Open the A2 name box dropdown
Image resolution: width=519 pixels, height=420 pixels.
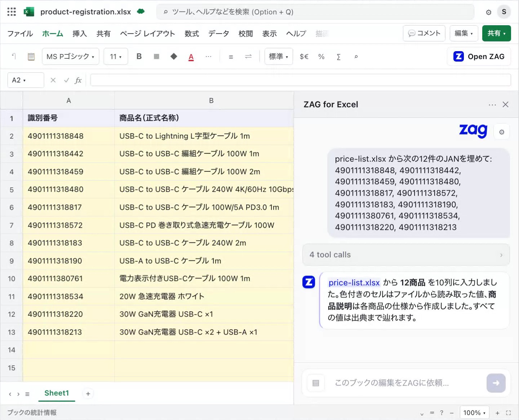[26, 80]
